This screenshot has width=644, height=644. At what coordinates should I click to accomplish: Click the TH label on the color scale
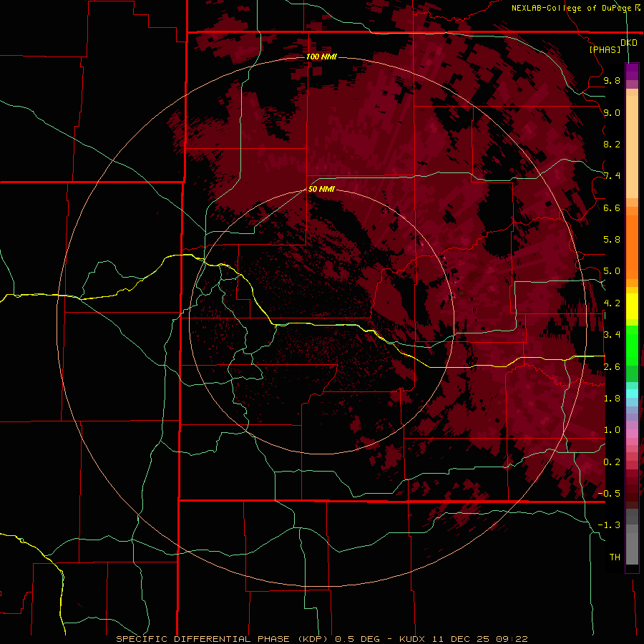[615, 557]
